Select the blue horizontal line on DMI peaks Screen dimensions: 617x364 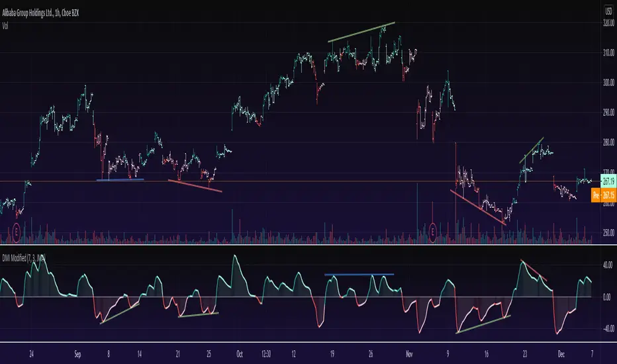pos(359,274)
